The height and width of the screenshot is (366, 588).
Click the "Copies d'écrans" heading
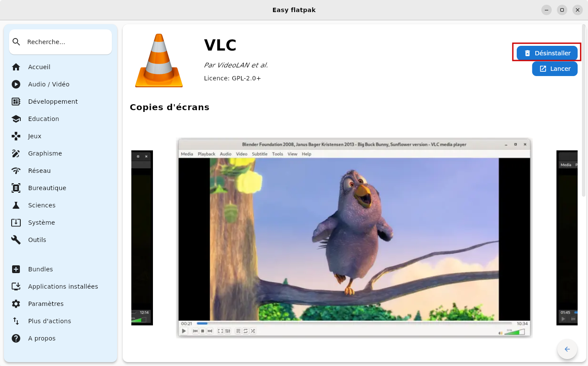[169, 107]
